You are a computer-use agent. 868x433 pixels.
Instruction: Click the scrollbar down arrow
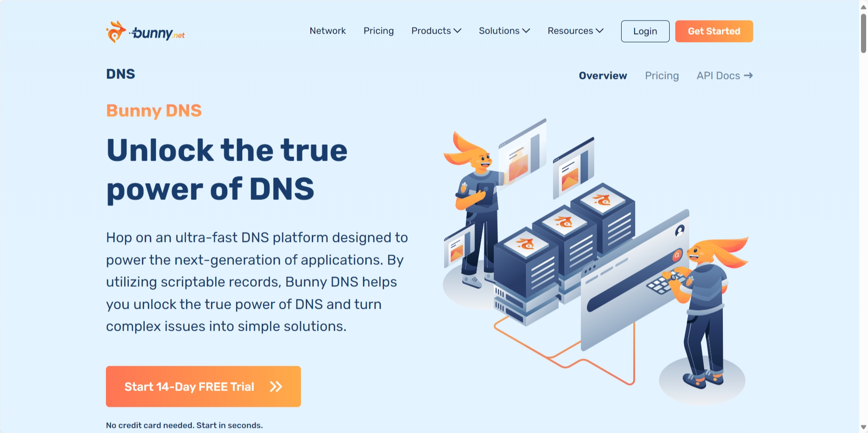(x=863, y=427)
